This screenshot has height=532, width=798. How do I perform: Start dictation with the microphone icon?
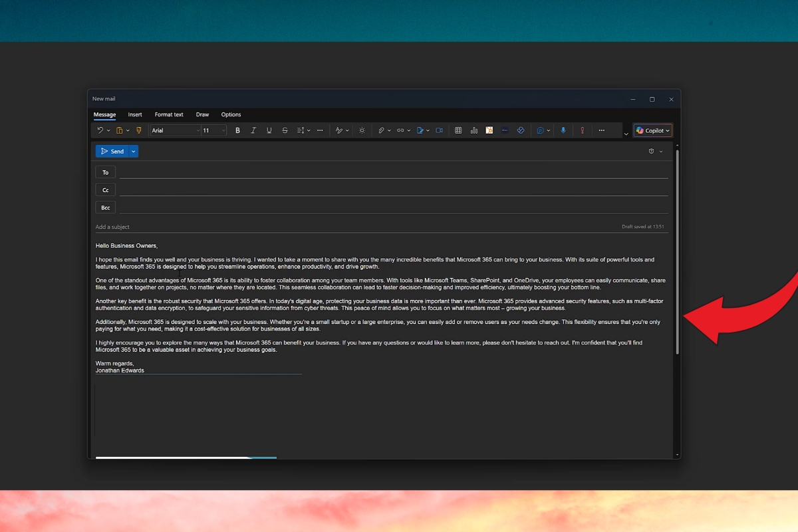click(x=563, y=130)
